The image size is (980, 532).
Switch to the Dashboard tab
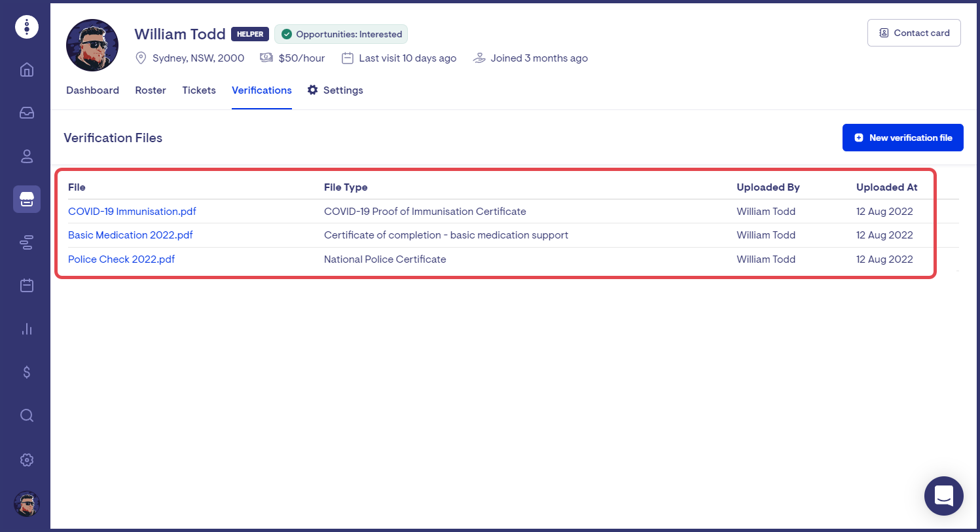(92, 90)
